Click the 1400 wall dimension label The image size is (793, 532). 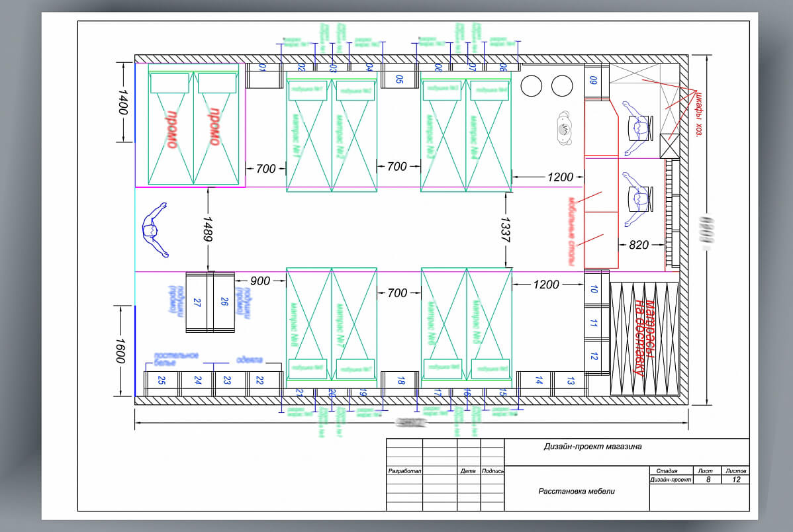click(123, 102)
